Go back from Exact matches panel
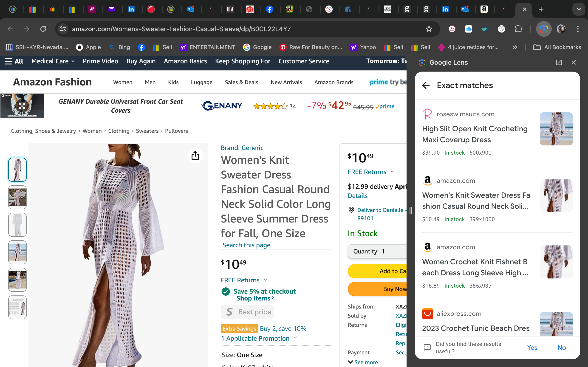The image size is (588, 367). coord(426,85)
